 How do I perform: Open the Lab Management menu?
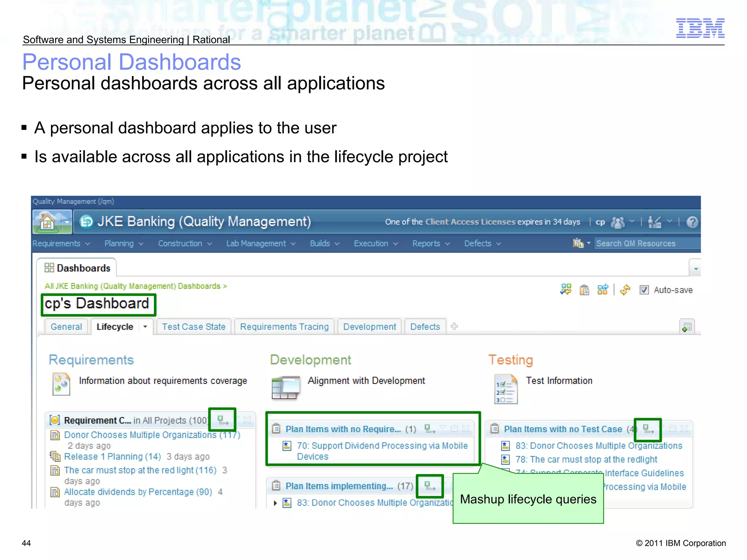click(x=261, y=244)
